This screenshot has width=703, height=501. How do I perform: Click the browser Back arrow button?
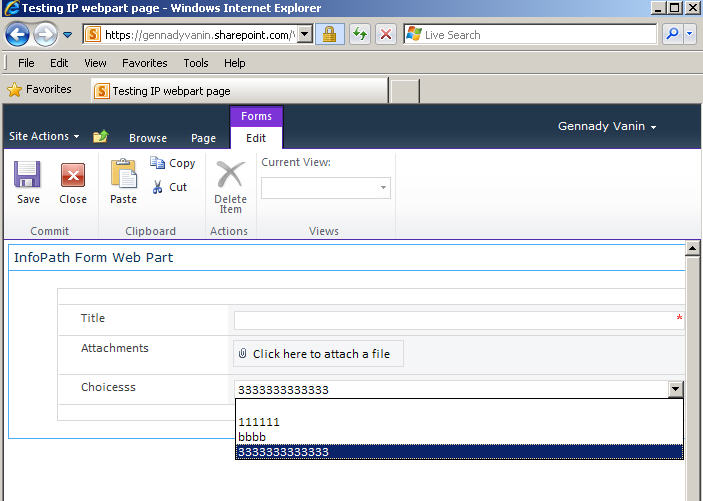(x=17, y=35)
